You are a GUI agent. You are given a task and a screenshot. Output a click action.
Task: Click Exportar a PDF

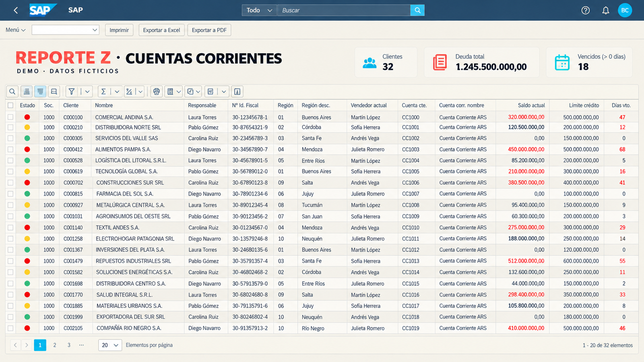(x=209, y=30)
